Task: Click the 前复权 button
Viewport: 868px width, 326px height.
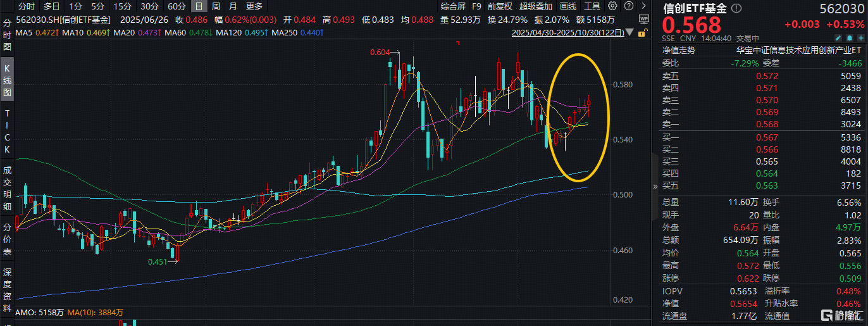Action: pyautogui.click(x=500, y=6)
